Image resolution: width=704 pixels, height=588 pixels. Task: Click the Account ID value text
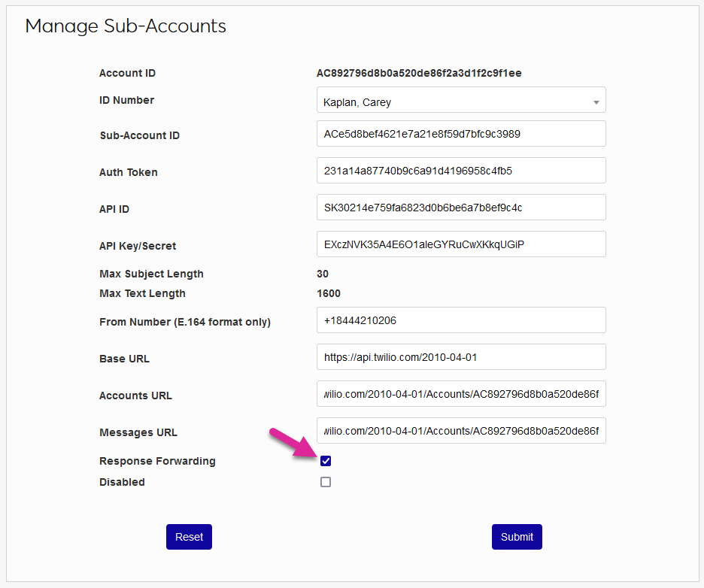pos(419,73)
